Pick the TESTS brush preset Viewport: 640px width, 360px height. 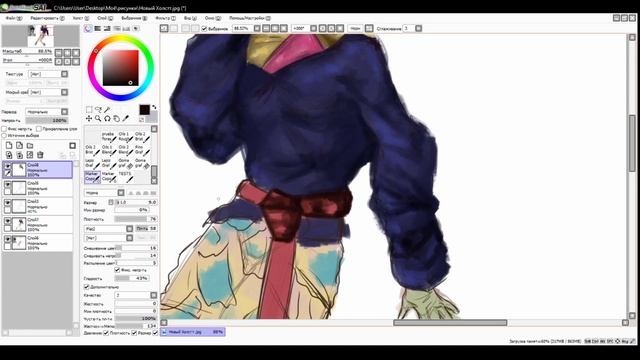126,176
